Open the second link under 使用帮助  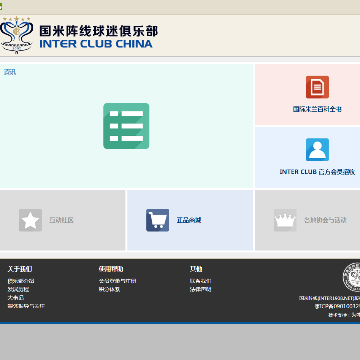[109, 289]
